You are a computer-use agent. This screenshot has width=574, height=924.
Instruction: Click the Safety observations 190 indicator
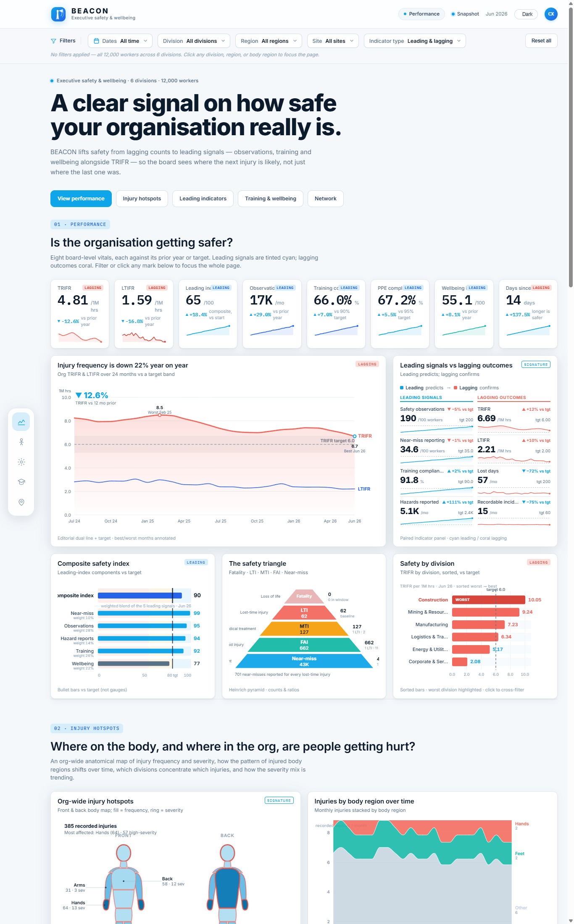point(437,420)
